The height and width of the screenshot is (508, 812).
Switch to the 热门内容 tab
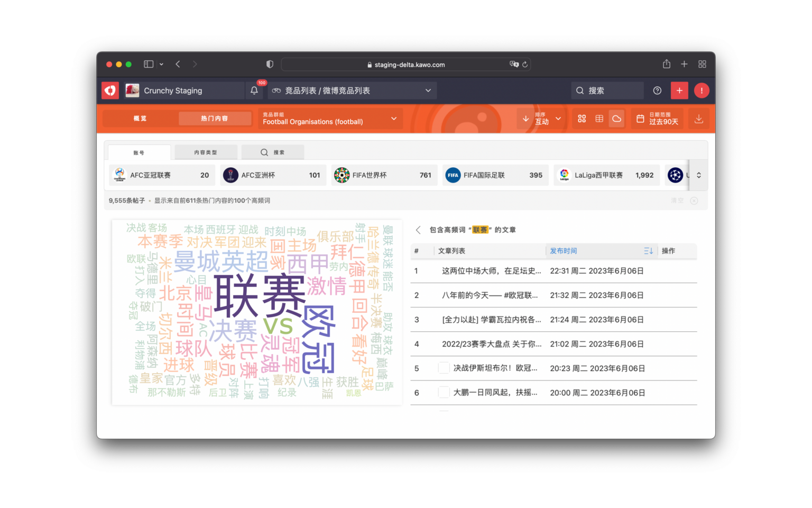(215, 118)
